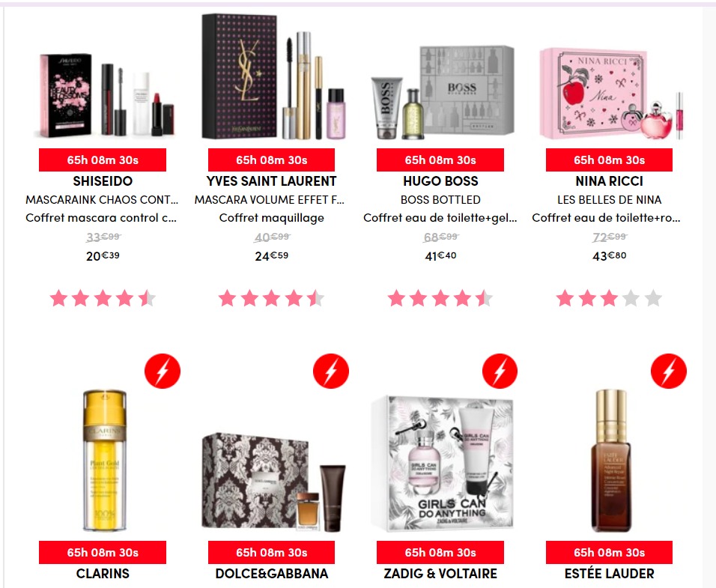The width and height of the screenshot is (716, 588).
Task: Click the flash icon above Zadig & Voltaire box
Action: [500, 372]
